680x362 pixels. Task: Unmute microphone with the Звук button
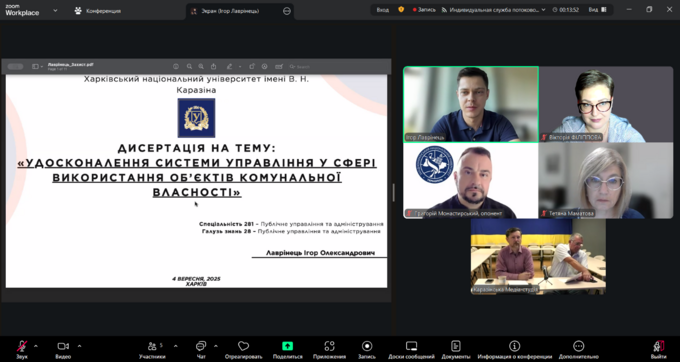pyautogui.click(x=22, y=349)
